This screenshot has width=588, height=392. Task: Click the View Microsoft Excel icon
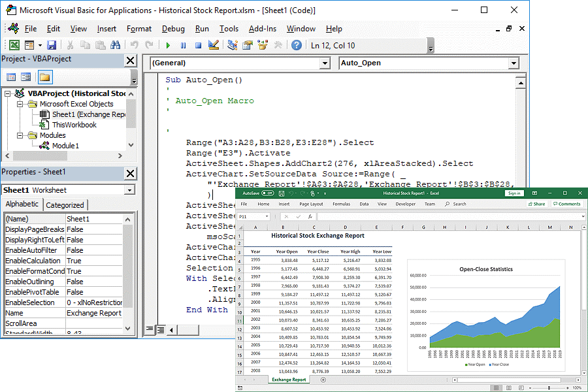coord(14,45)
